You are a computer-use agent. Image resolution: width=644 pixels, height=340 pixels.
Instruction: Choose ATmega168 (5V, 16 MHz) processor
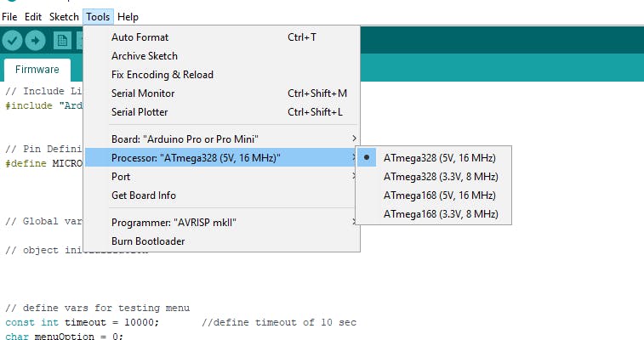(440, 195)
